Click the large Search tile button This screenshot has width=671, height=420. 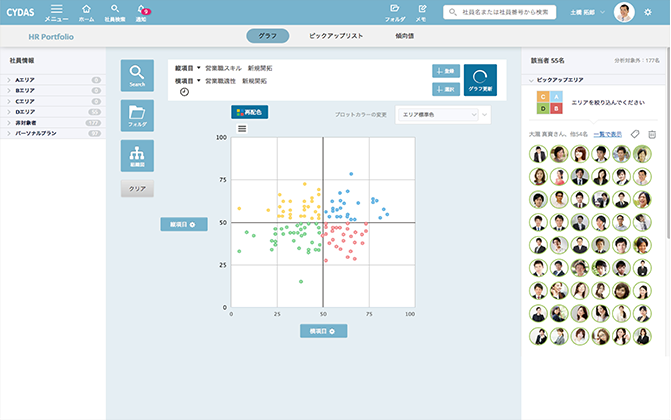coord(137,75)
